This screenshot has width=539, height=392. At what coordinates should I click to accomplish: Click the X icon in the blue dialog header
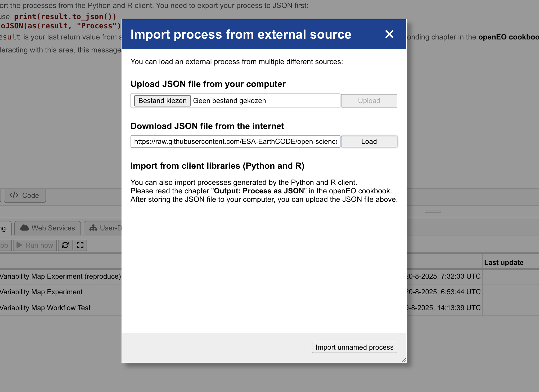[x=389, y=34]
